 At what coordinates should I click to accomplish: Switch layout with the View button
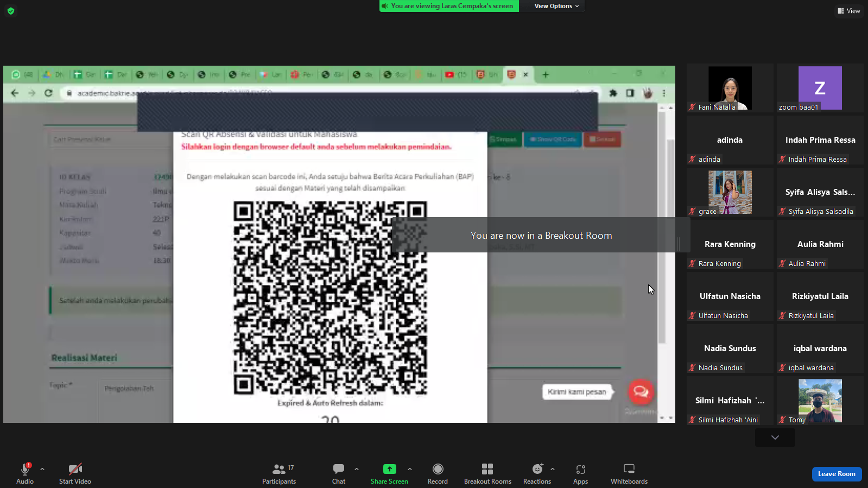pos(849,11)
